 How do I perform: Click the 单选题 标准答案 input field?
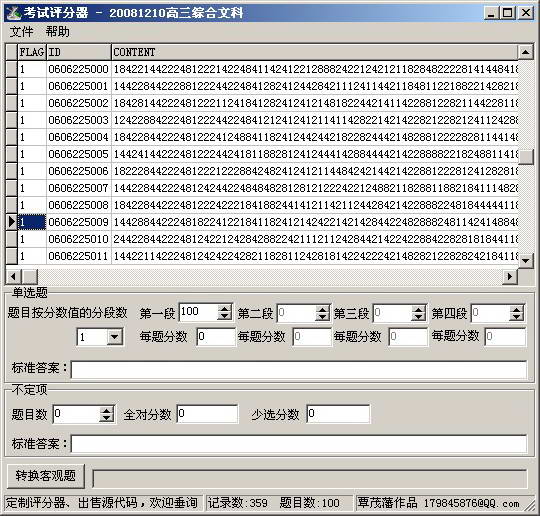pos(299,369)
